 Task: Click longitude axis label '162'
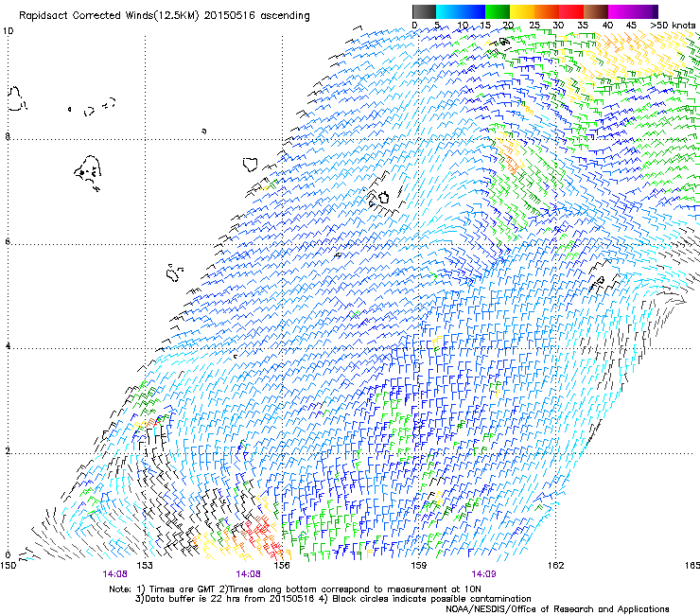556,566
